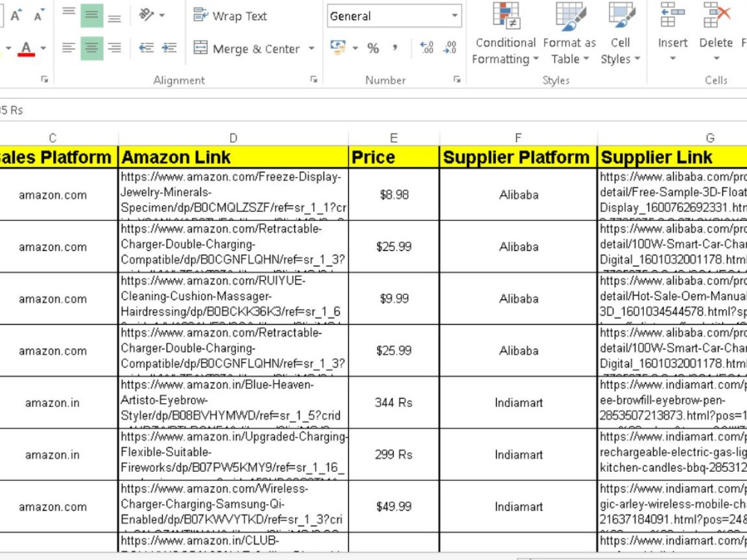Select amazon.in cell beside 299 Rs
The height and width of the screenshot is (560, 747).
58,455
